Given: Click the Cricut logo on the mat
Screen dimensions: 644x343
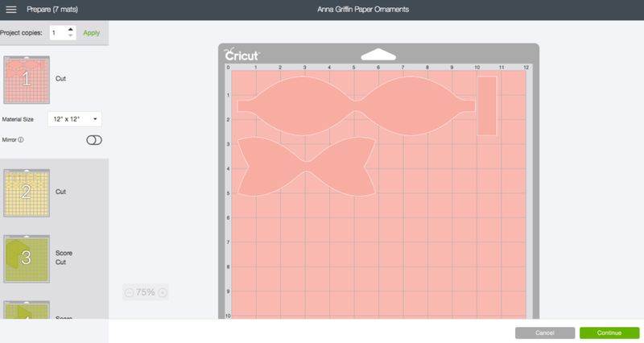Looking at the screenshot, I should (242, 55).
